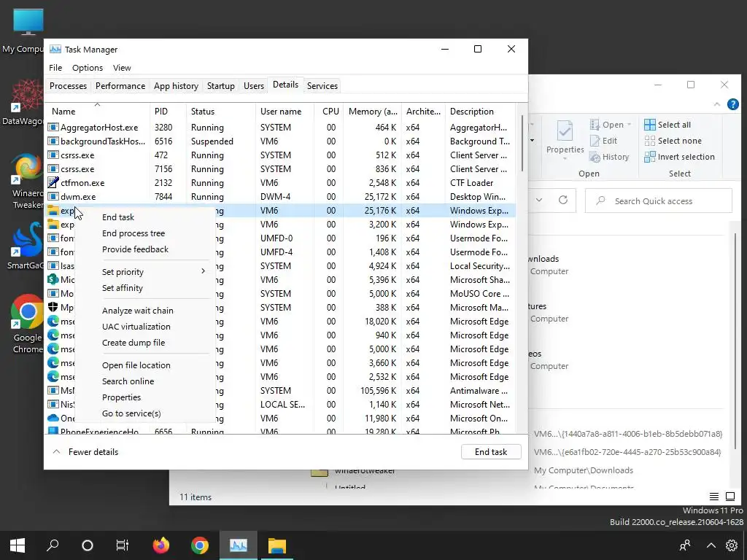Image resolution: width=747 pixels, height=560 pixels.
Task: Click Select all in Explorer ribbon
Action: click(667, 124)
